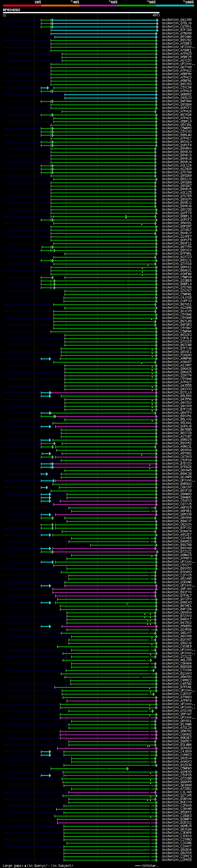Open hit UniRef100_B9S7D2
This screenshot has width=197, height=868.
tap(177, 40)
